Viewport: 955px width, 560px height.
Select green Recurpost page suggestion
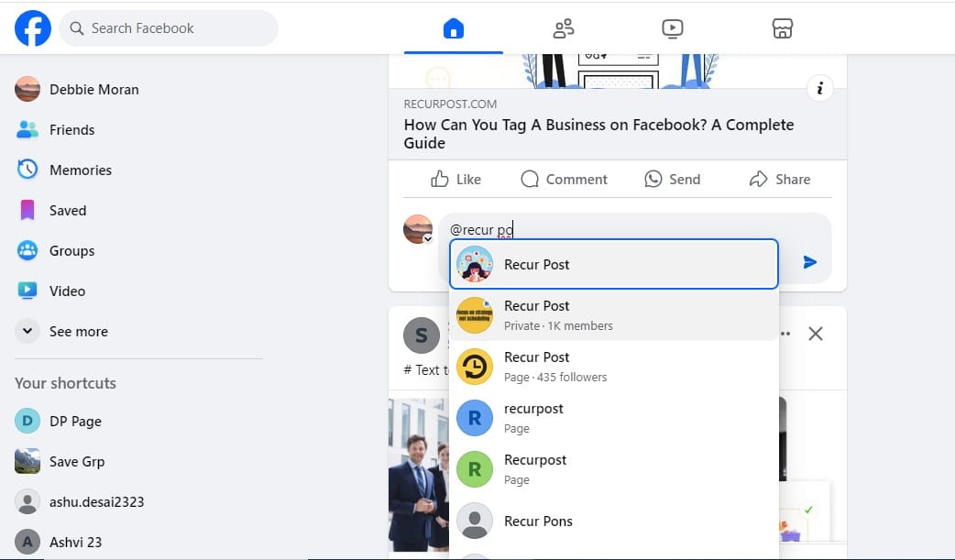click(x=614, y=468)
